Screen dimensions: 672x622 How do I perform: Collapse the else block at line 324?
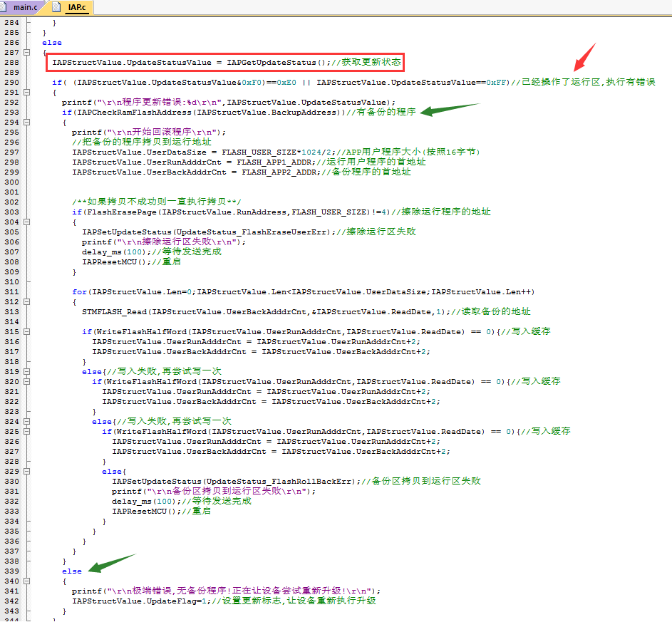(26, 422)
